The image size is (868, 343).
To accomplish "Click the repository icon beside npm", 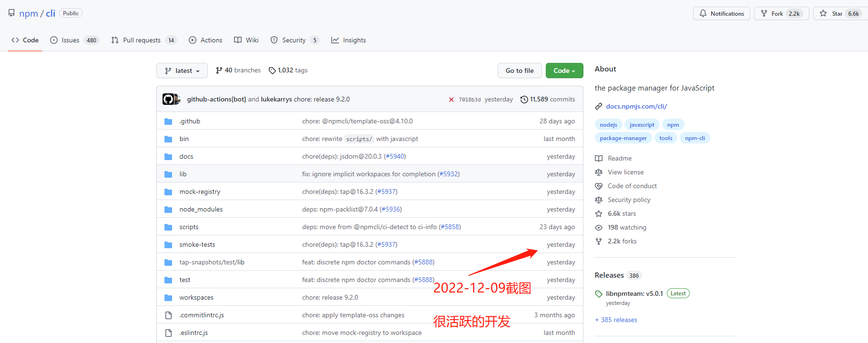I will 11,13.
